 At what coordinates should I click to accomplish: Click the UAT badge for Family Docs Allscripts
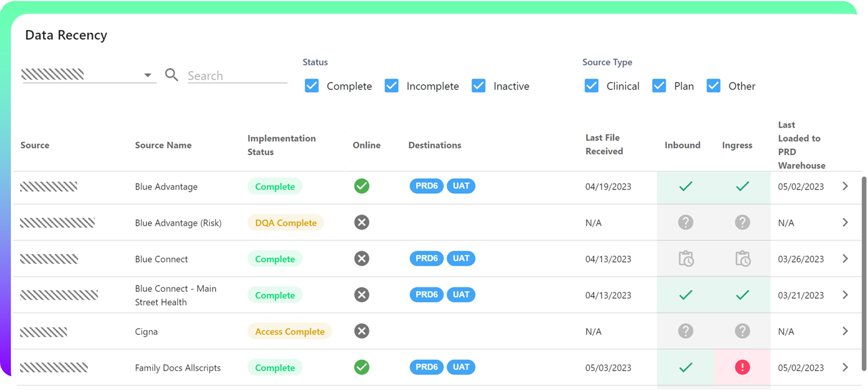pos(461,367)
